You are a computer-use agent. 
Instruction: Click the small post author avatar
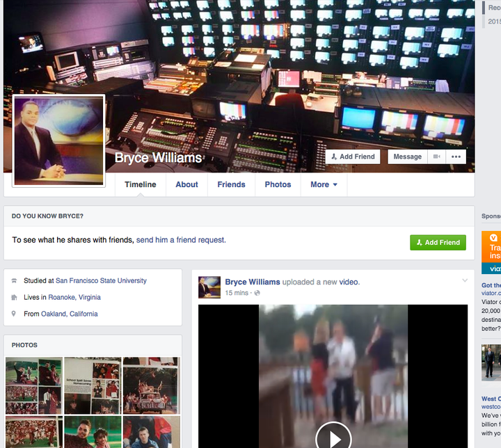click(x=209, y=287)
